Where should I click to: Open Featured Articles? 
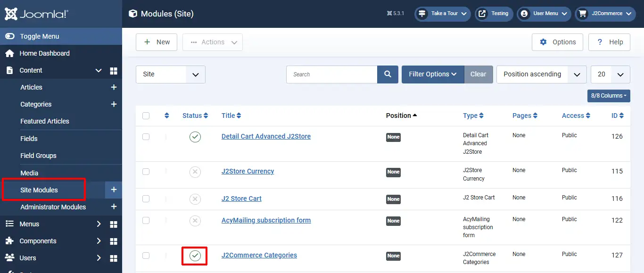tap(45, 121)
